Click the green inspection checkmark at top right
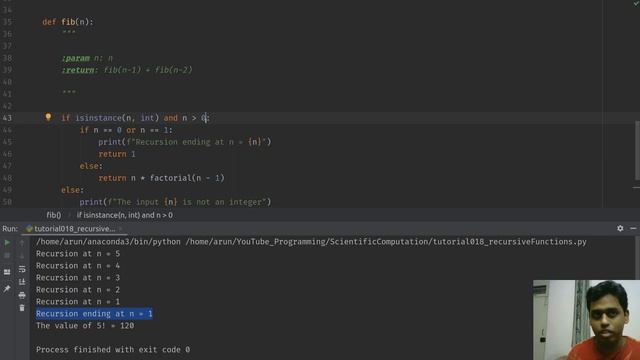This screenshot has width=640, height=360. point(636,3)
